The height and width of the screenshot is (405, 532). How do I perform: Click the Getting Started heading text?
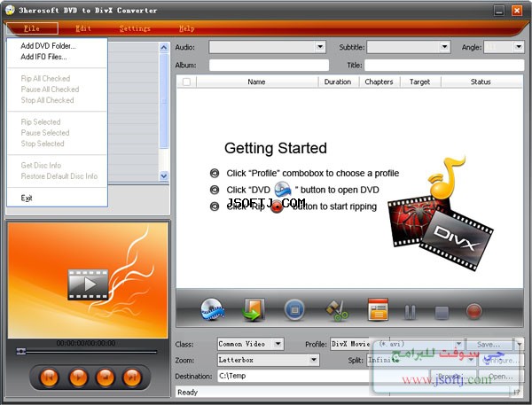click(276, 148)
